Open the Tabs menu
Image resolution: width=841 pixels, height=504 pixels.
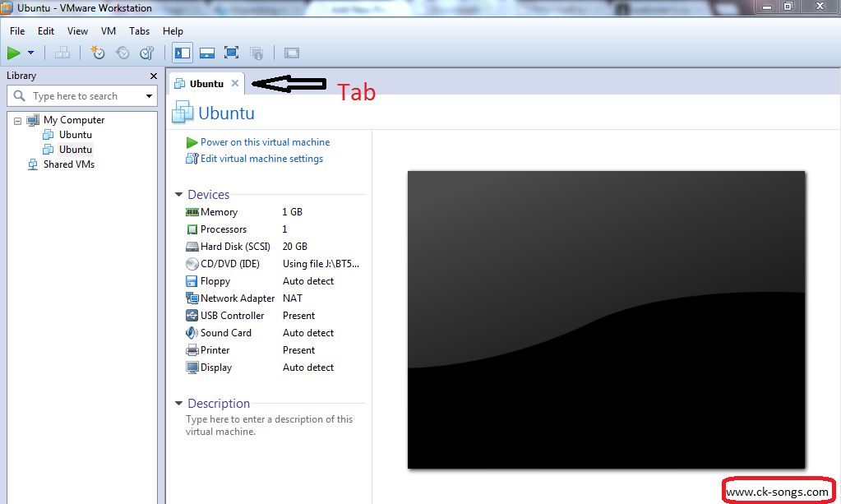click(x=139, y=31)
